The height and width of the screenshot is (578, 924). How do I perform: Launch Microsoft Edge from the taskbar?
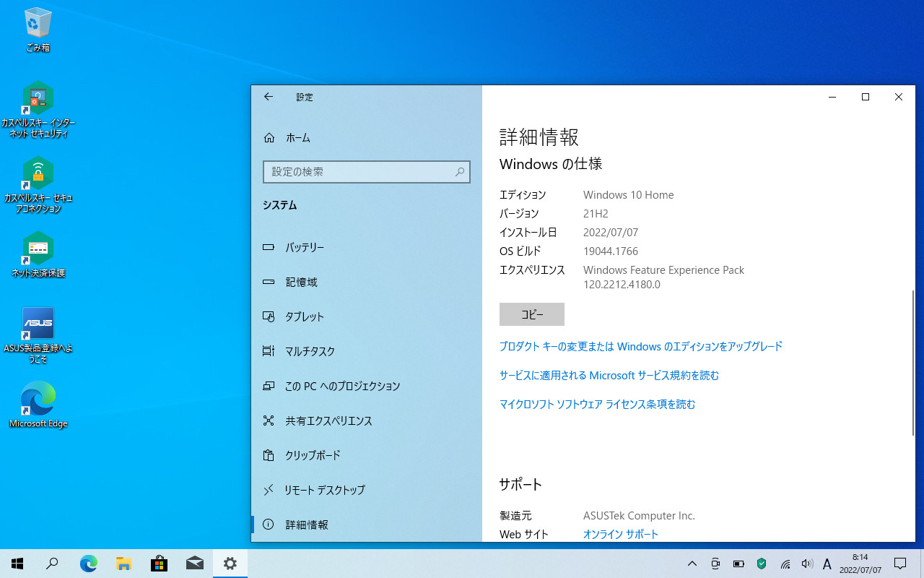[x=88, y=564]
